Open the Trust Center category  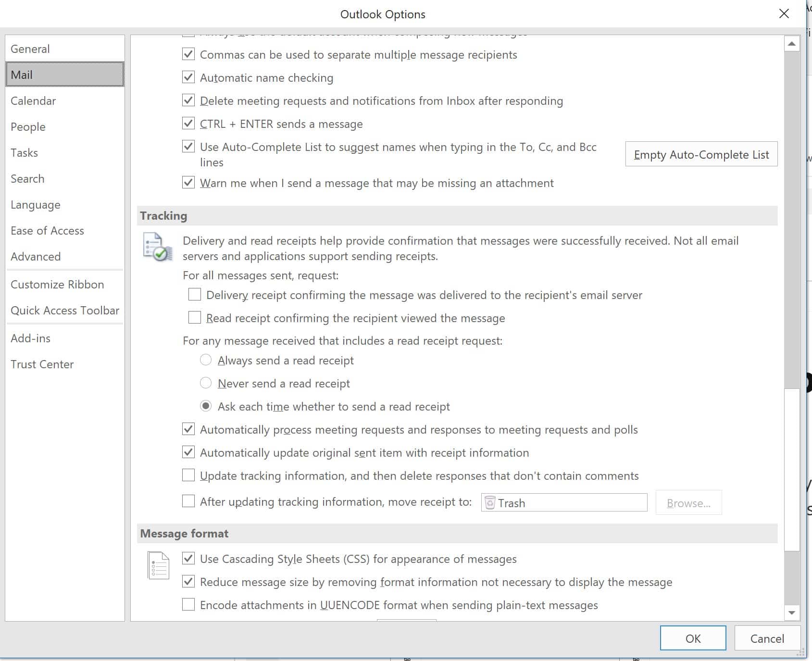tap(42, 364)
